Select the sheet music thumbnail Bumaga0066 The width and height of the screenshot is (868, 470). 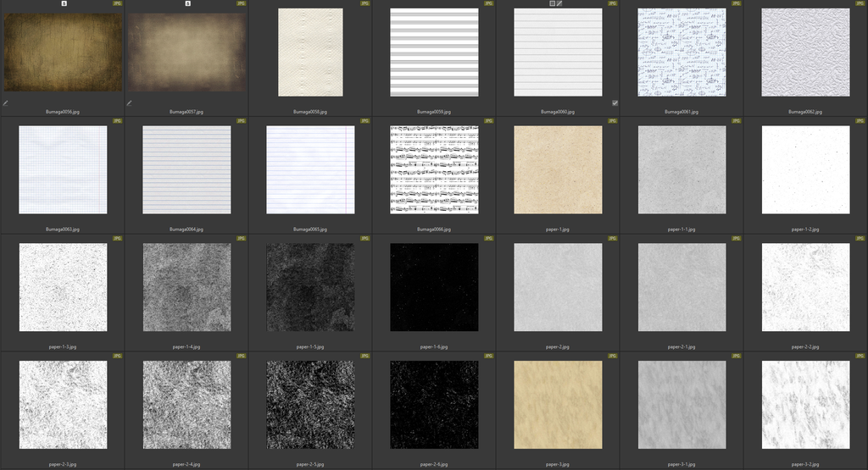tap(434, 169)
